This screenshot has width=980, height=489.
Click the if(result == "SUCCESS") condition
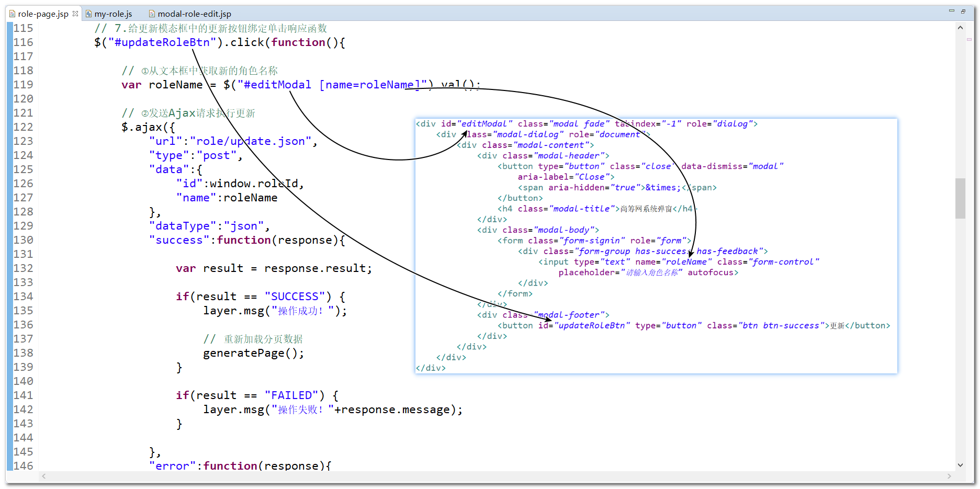261,297
